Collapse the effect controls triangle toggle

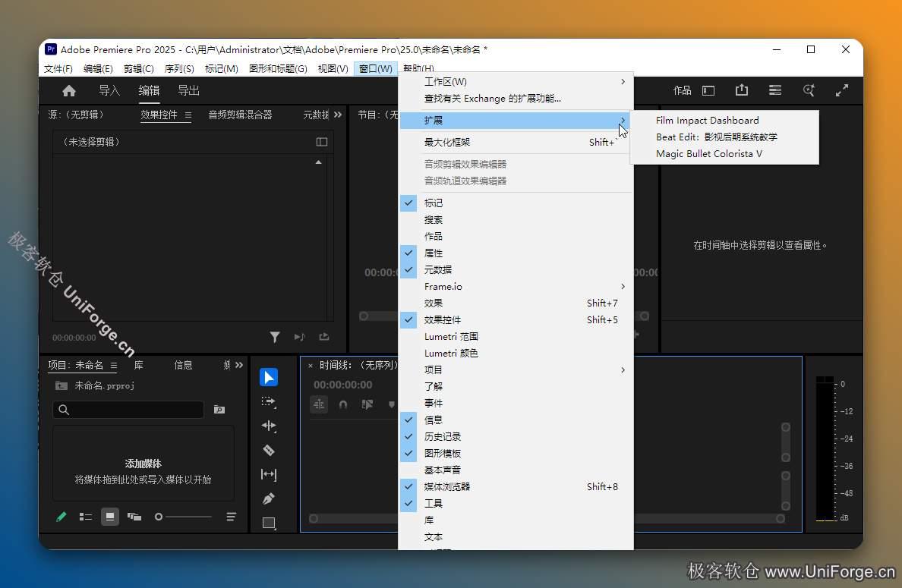tap(319, 162)
